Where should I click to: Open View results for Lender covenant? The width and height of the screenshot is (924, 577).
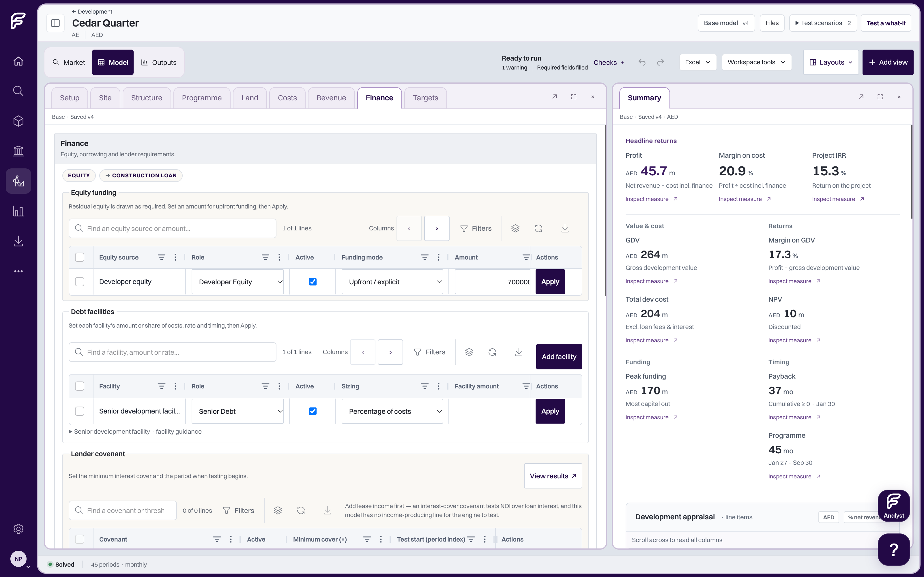[x=553, y=476]
